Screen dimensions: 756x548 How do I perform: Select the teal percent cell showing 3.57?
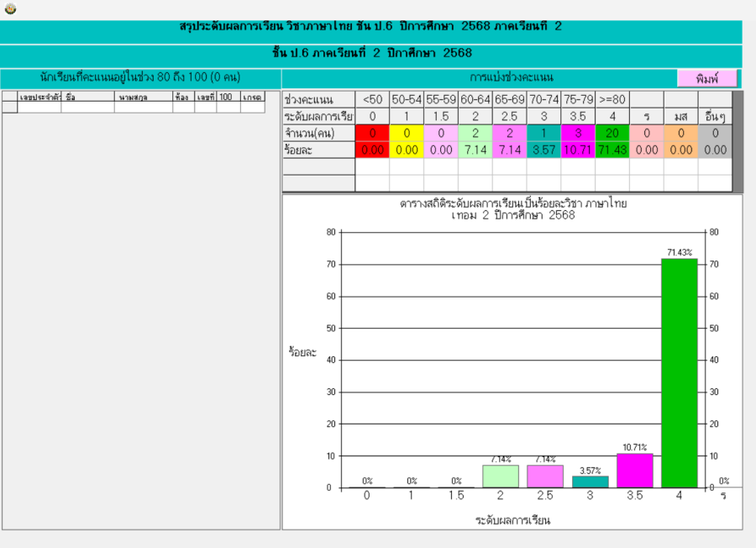click(x=543, y=150)
